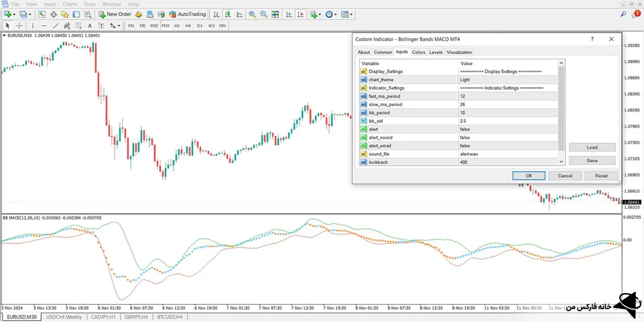Click the New Chart toolbar icon
This screenshot has height=322, width=644.
click(7, 14)
